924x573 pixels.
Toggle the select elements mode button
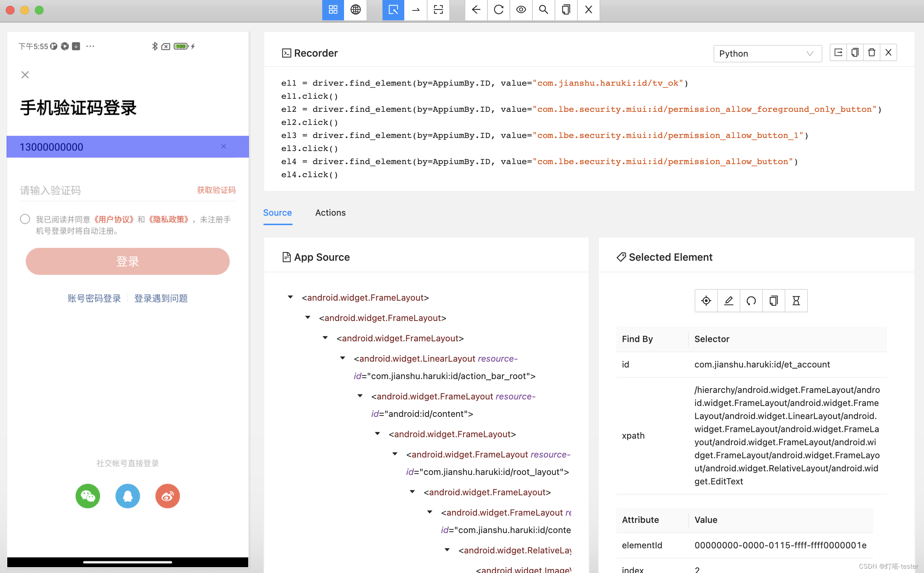coord(393,9)
